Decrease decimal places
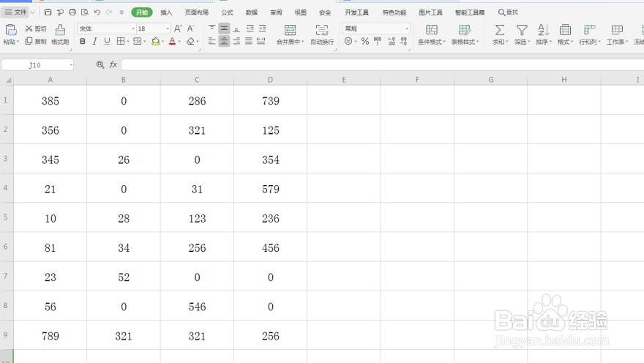 point(404,41)
